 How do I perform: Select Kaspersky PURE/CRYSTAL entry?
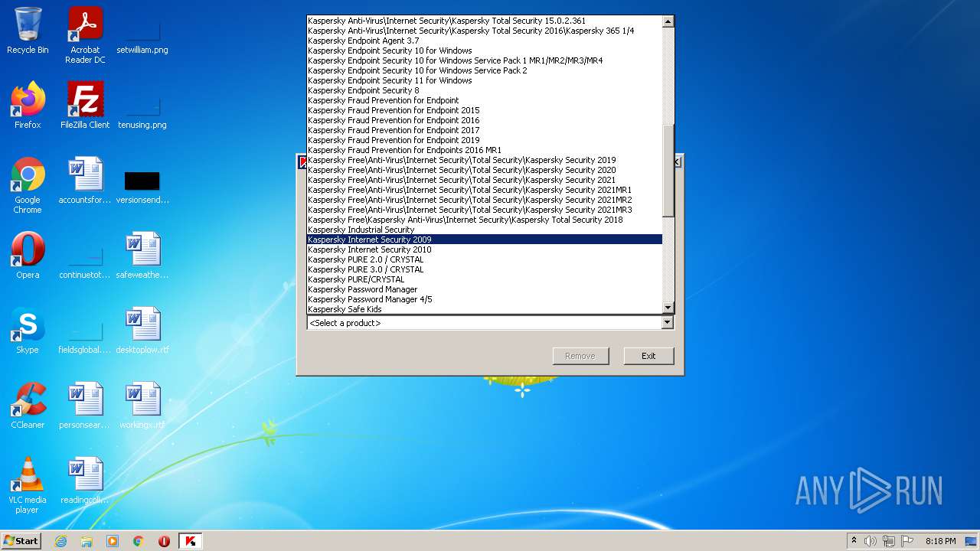484,279
